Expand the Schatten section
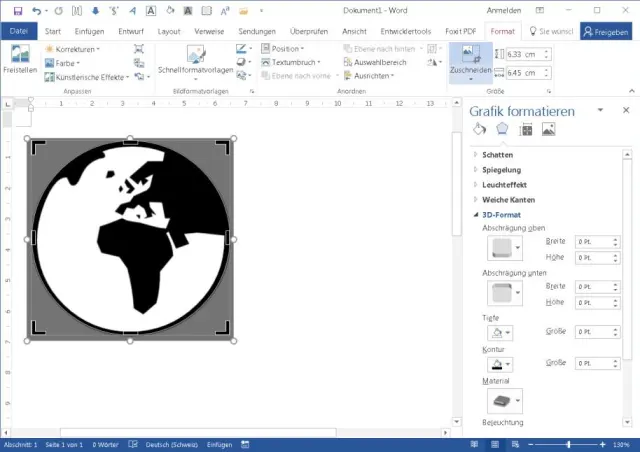640x452 pixels. pyautogui.click(x=497, y=155)
